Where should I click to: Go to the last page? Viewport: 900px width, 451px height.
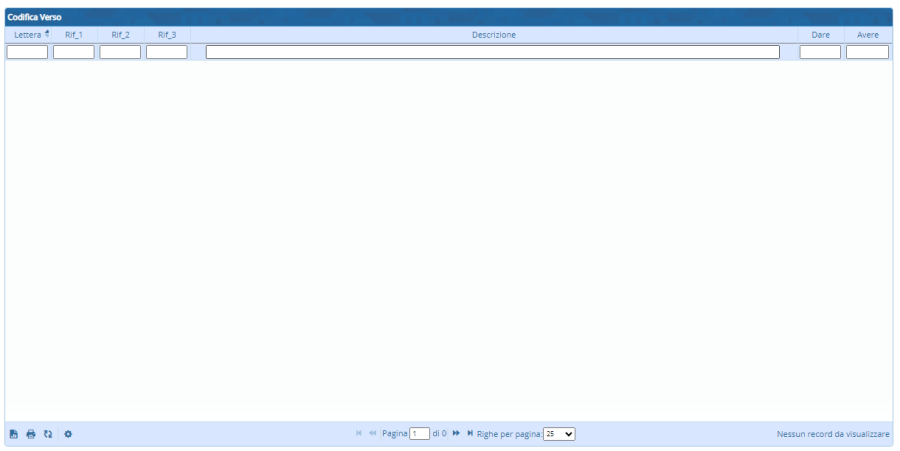[470, 433]
